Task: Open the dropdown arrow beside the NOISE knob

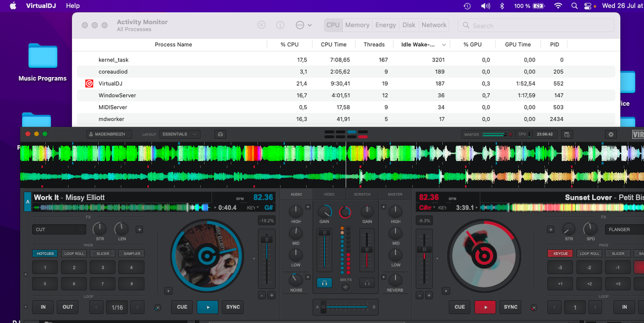Action: 308,277
